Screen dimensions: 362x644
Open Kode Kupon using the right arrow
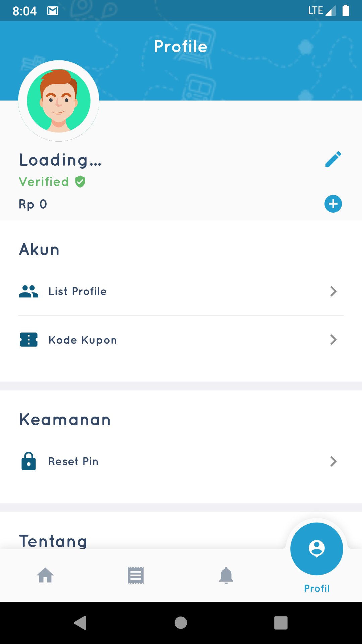tap(333, 340)
